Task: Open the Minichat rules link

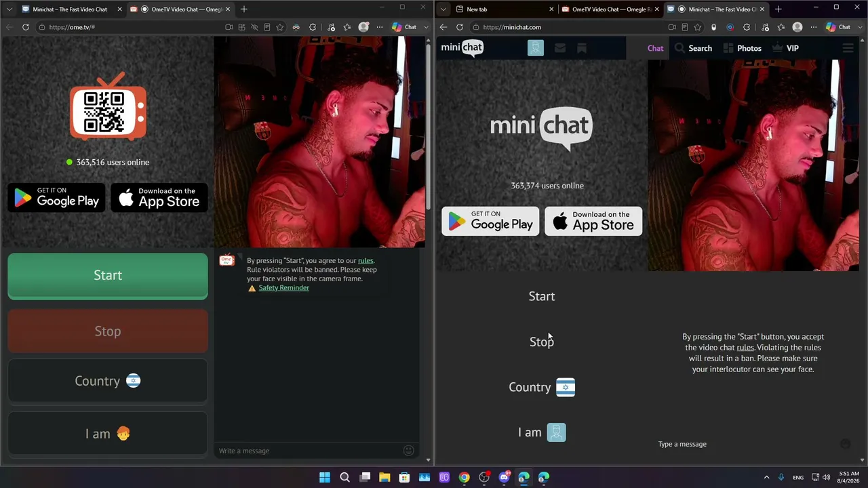Action: [745, 348]
